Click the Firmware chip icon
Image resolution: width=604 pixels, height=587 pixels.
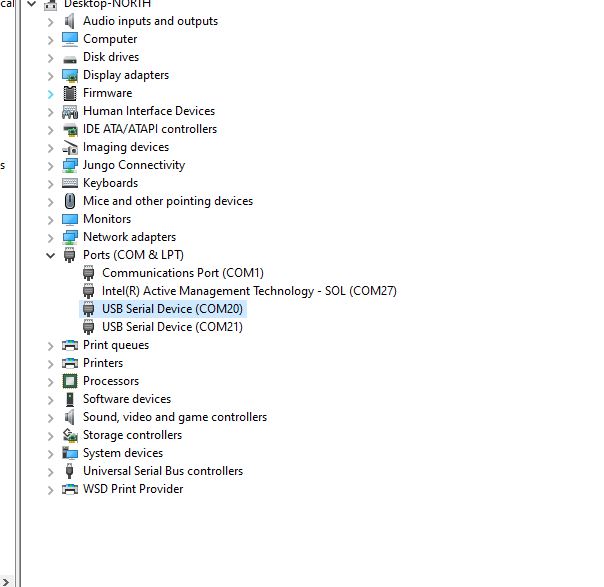coord(70,93)
